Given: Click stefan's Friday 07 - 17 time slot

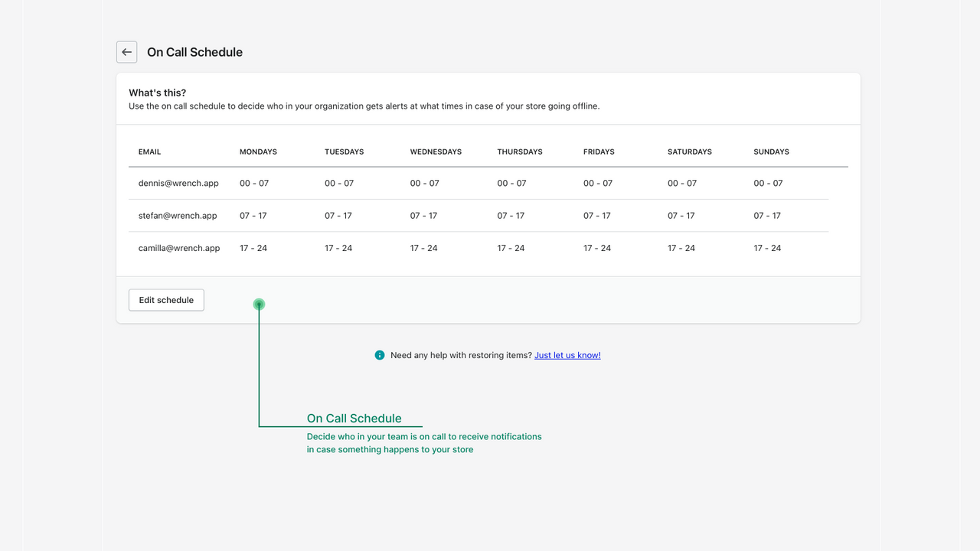Looking at the screenshot, I should coord(597,215).
